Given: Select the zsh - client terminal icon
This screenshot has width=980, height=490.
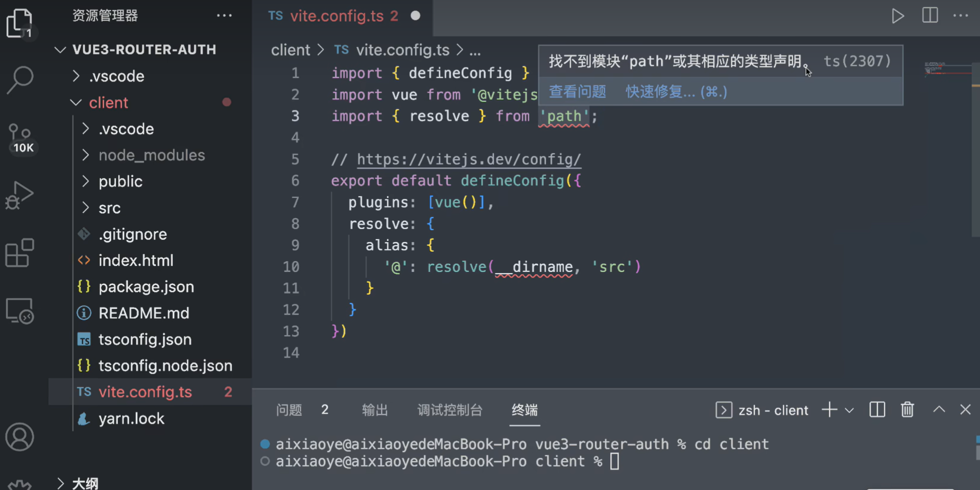Looking at the screenshot, I should (x=723, y=410).
